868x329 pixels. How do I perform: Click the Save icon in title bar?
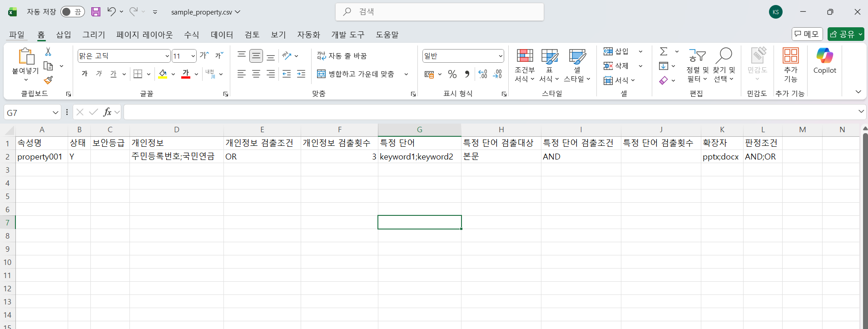point(96,12)
